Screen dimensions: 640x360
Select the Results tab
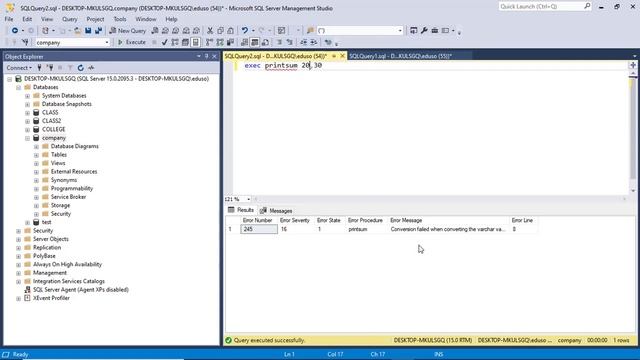[x=241, y=210]
